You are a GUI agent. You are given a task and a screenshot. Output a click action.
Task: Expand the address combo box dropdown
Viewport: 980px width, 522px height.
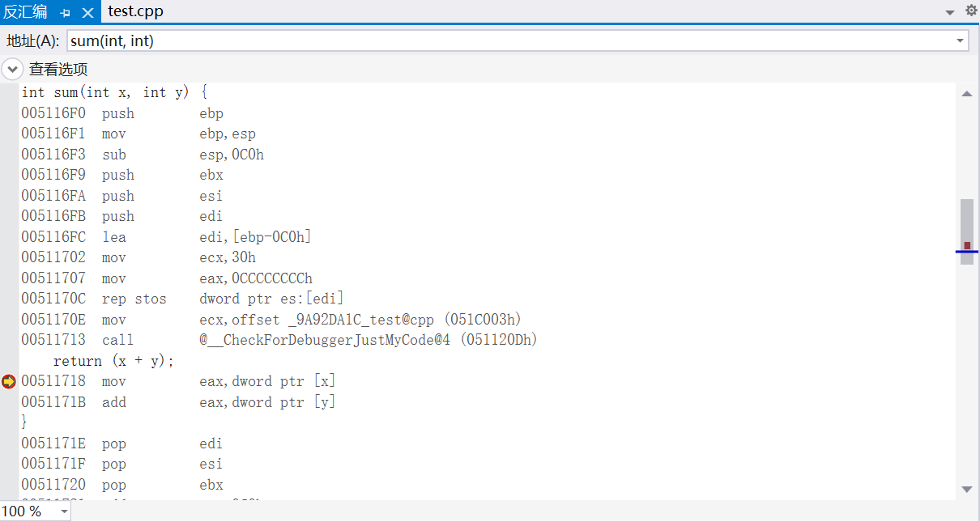click(961, 40)
